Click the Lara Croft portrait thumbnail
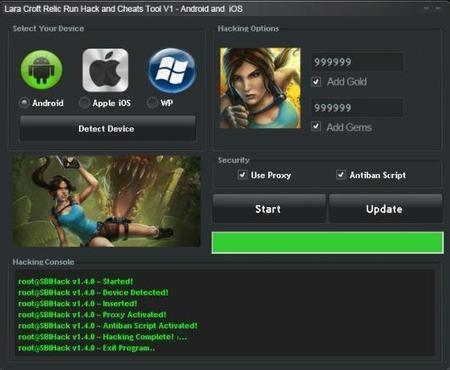Viewport: 450px width, 370px height. tap(260, 88)
